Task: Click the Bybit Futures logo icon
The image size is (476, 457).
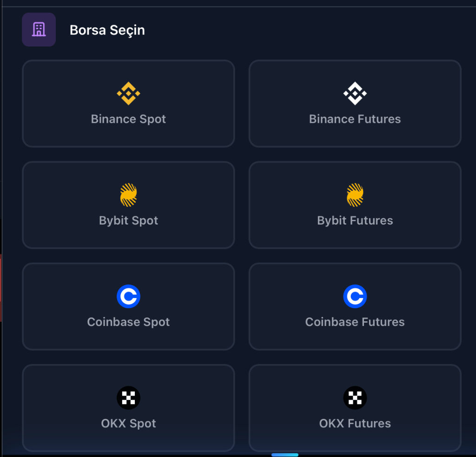Action: coord(355,195)
